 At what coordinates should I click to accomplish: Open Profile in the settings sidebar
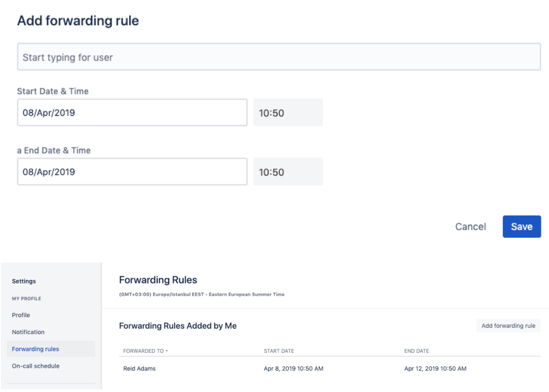21,315
